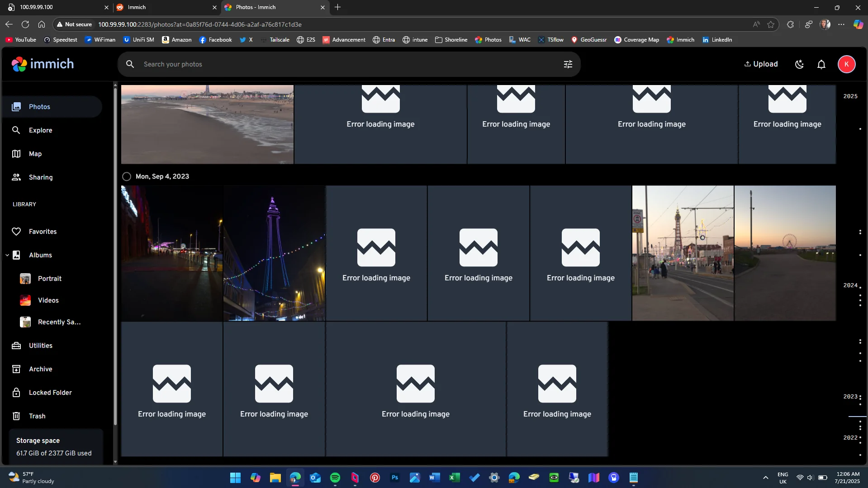Select all photos from Mon, Sep 4, 2023
This screenshot has width=868, height=488.
coord(127,176)
